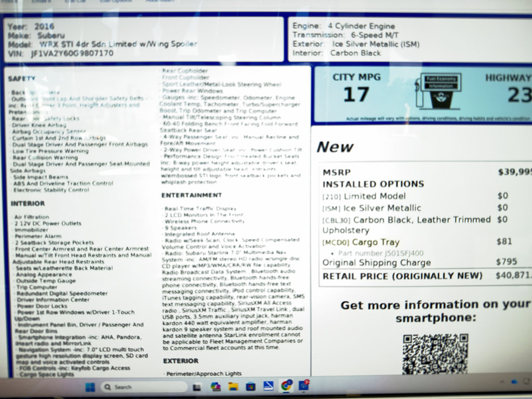Click the Perimeter Alarm item

pos(38,236)
